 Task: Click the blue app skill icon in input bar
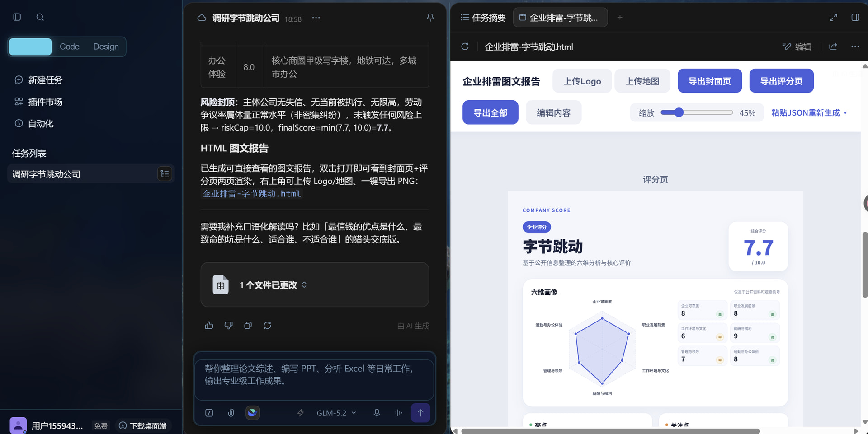click(x=252, y=413)
